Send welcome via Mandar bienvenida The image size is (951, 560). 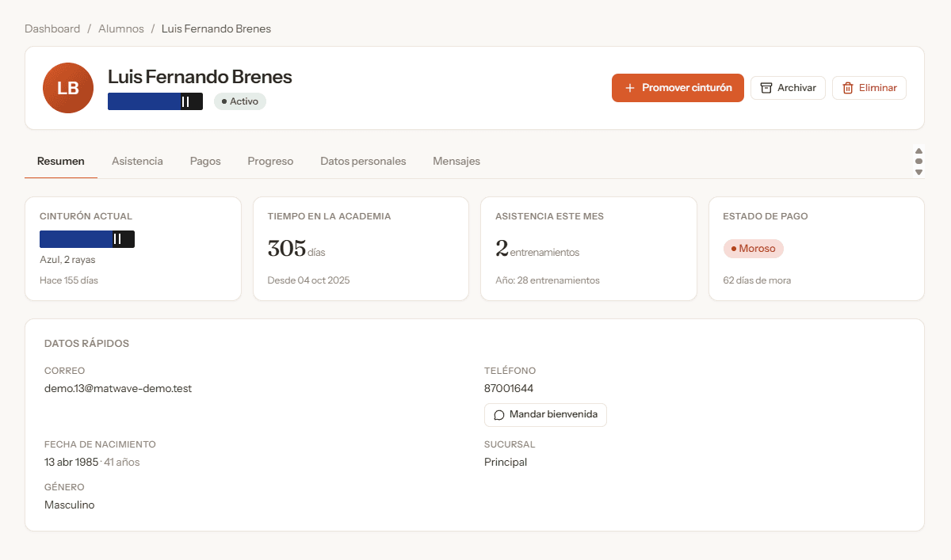coord(545,415)
